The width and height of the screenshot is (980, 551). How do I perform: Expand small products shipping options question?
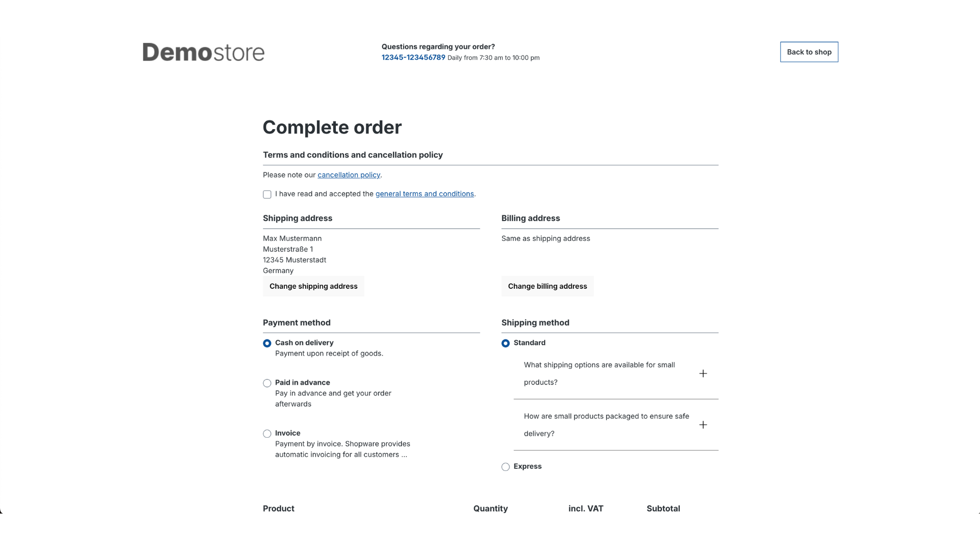tap(599, 373)
